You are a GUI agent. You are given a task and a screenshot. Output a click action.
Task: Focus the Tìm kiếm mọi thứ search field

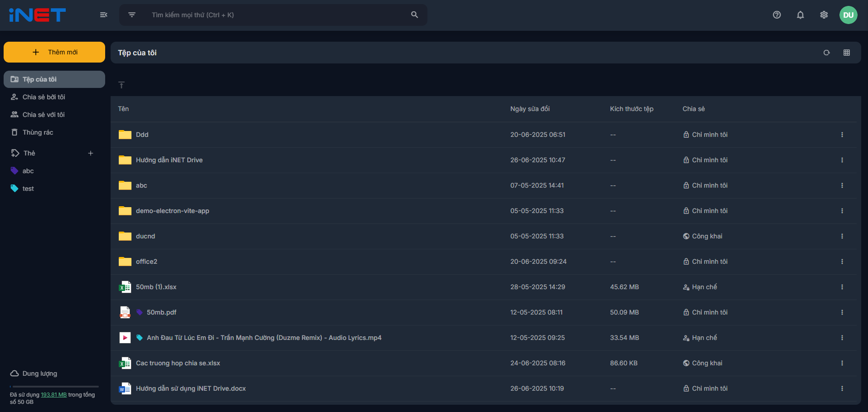pos(276,15)
